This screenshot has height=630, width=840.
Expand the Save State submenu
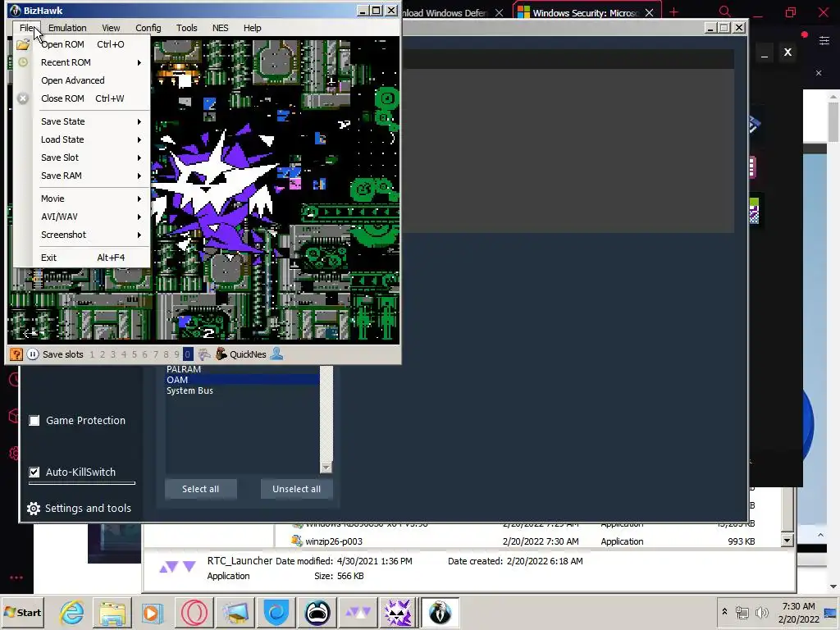[81, 121]
